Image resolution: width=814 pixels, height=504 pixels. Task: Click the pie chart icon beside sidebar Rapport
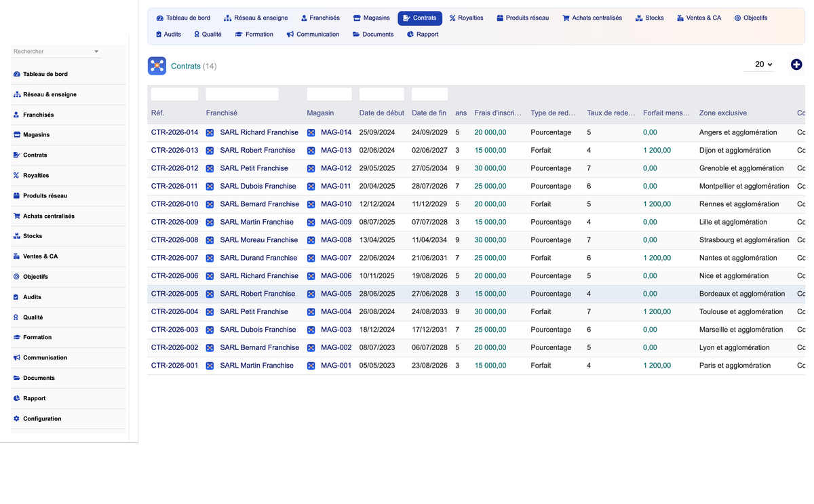[16, 398]
